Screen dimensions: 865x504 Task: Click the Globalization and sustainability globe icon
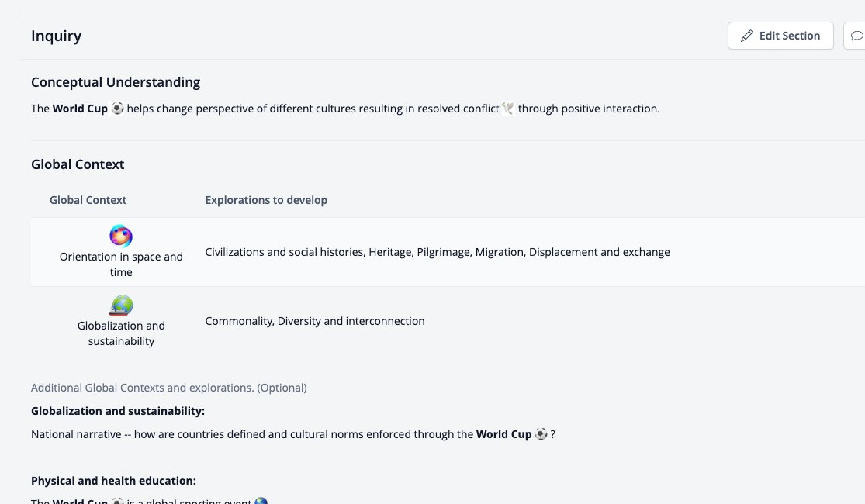[x=121, y=306]
